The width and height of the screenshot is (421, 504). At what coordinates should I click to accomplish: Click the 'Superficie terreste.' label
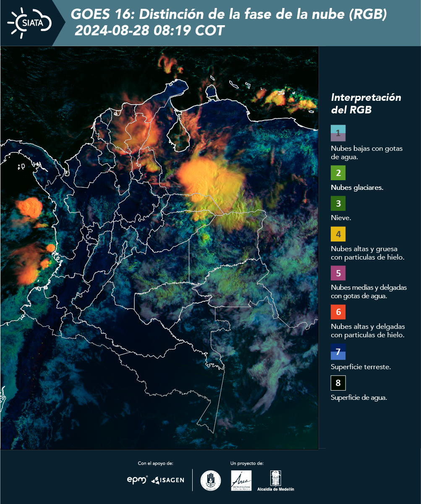point(361,367)
